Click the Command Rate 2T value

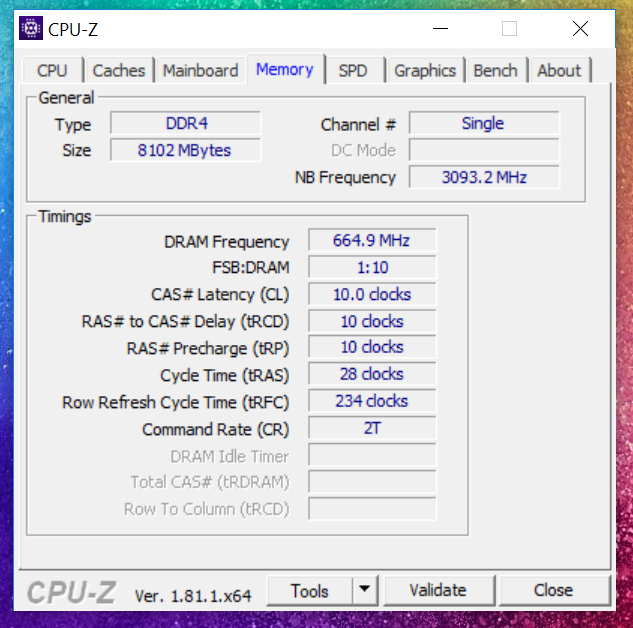(372, 428)
